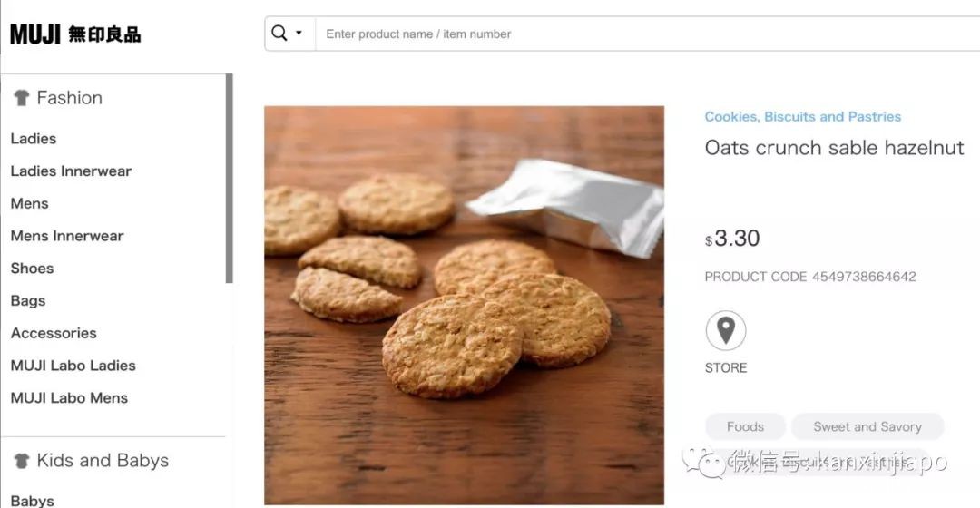Screen dimensions: 980x508
Task: Click the product search input field
Action: 635,34
